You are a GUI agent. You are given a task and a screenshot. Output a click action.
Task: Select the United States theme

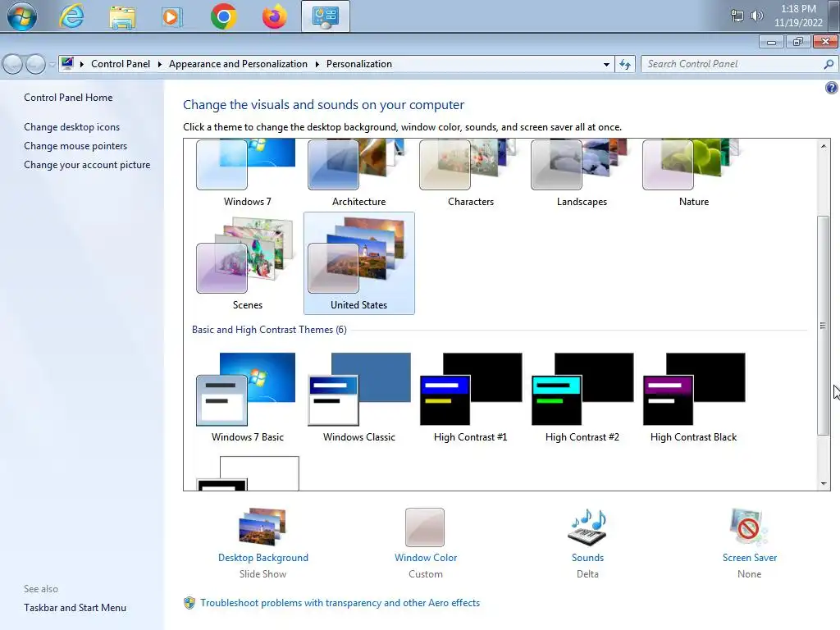(x=359, y=263)
